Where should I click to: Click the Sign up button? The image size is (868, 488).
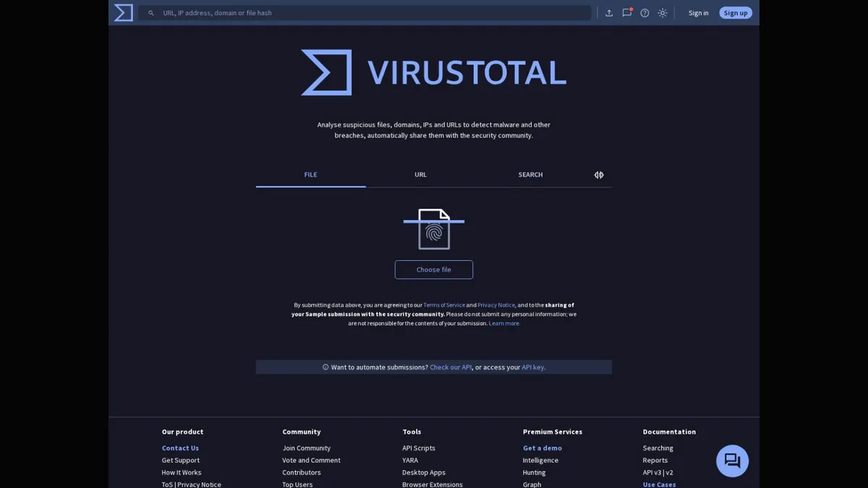[x=736, y=13]
